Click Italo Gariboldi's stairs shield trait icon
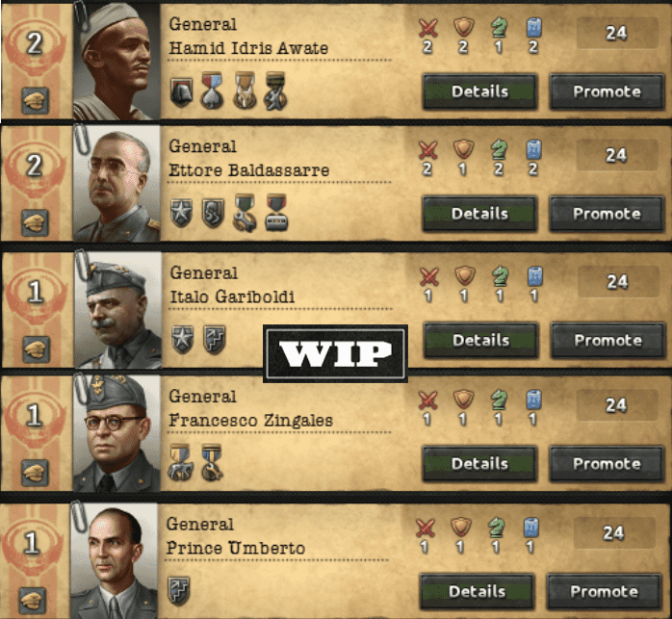The image size is (672, 619). (x=215, y=339)
